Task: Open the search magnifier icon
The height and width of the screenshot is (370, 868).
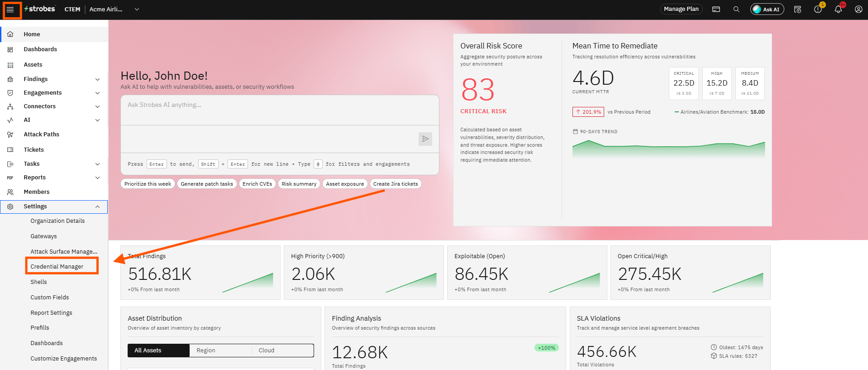Action: [x=736, y=10]
